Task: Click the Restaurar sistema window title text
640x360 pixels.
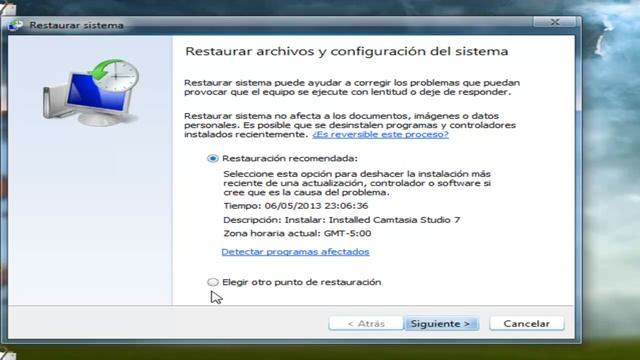Action: click(x=76, y=25)
